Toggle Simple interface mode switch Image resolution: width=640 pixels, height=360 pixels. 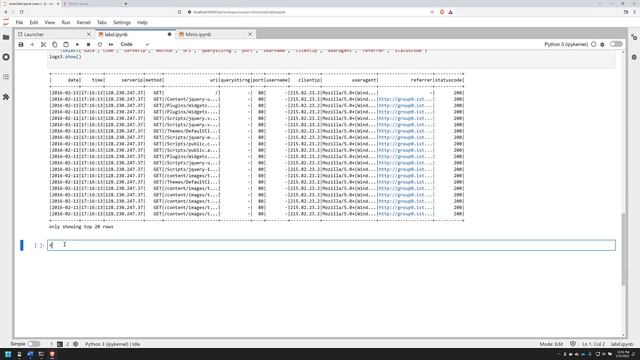click(33, 344)
